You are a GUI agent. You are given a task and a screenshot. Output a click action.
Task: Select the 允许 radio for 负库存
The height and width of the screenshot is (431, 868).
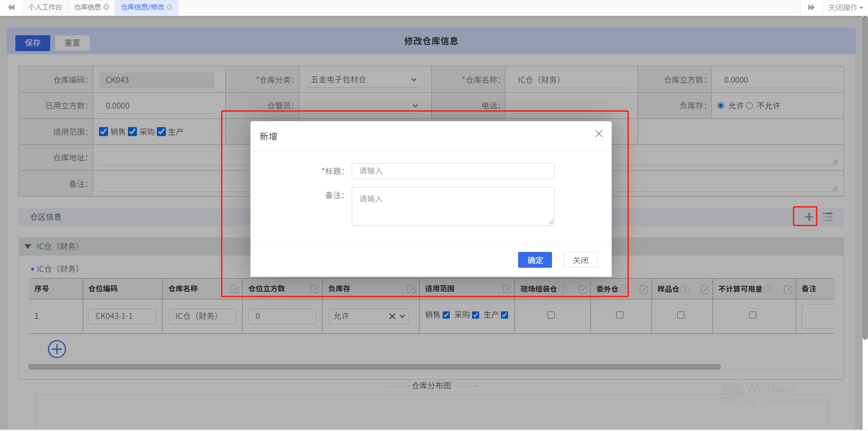point(721,105)
